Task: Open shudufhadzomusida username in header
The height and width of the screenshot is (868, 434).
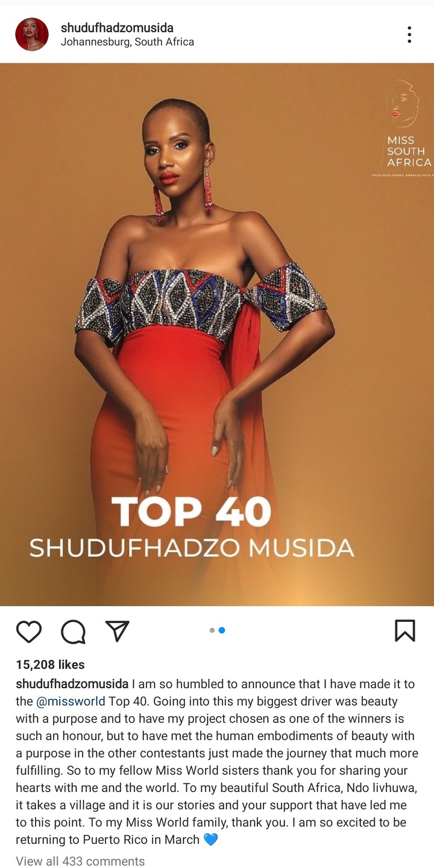Action: (117, 28)
